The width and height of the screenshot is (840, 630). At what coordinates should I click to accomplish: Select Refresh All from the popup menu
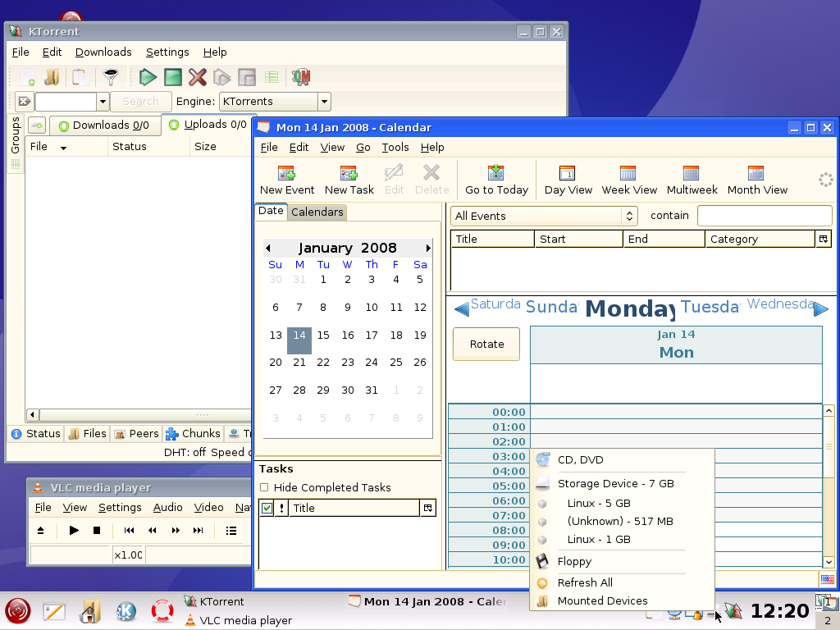coord(585,582)
